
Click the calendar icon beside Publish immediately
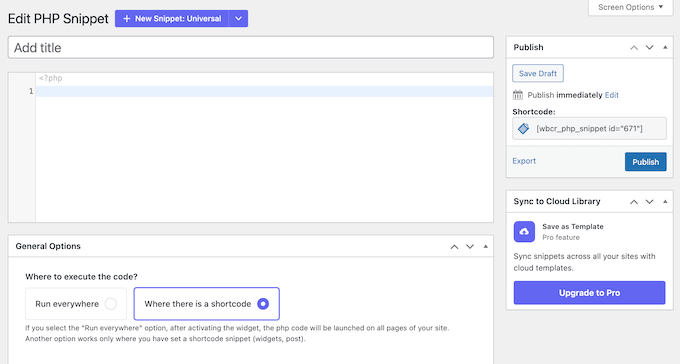518,95
